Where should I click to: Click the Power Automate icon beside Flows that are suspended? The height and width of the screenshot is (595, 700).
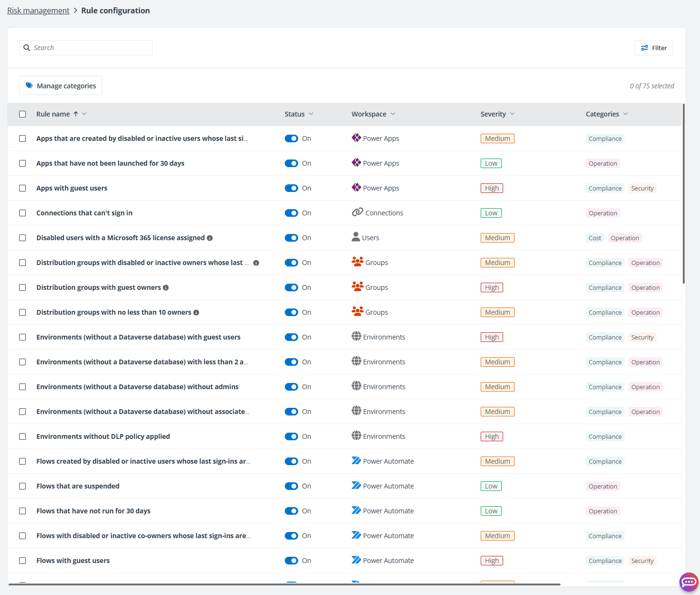[x=356, y=486]
